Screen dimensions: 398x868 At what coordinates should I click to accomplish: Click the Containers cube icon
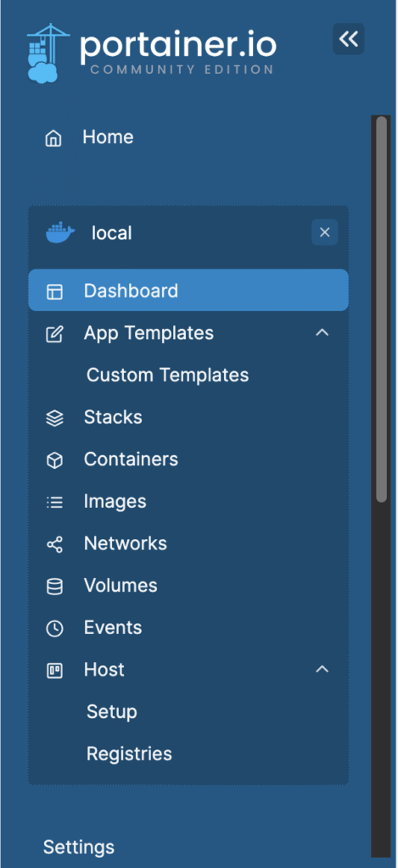tap(54, 460)
